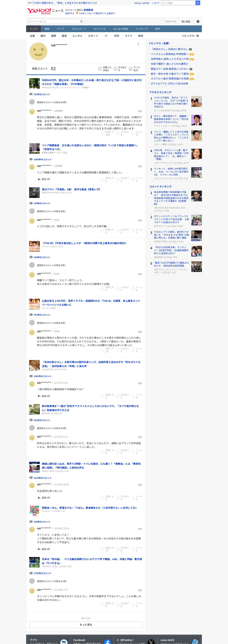Open the みんなの意見 tab
The image size is (228, 644).
tap(121, 29)
